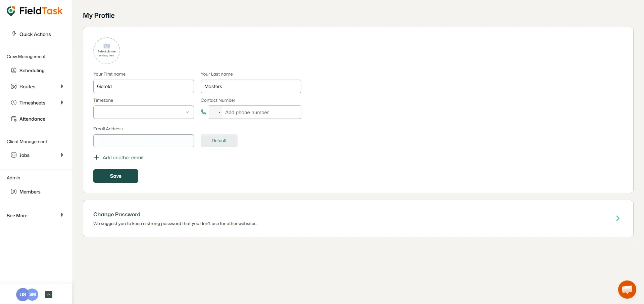Click the Members person icon
Viewport: 644px width, 304px height.
point(14,191)
